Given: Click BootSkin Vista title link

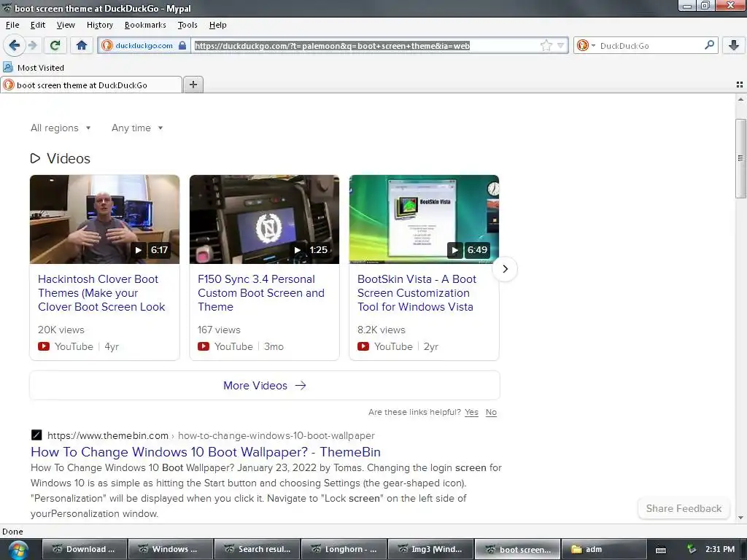Looking at the screenshot, I should 417,293.
